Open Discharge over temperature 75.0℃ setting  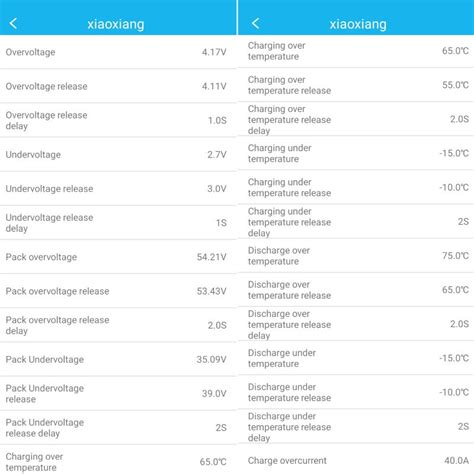(x=356, y=256)
